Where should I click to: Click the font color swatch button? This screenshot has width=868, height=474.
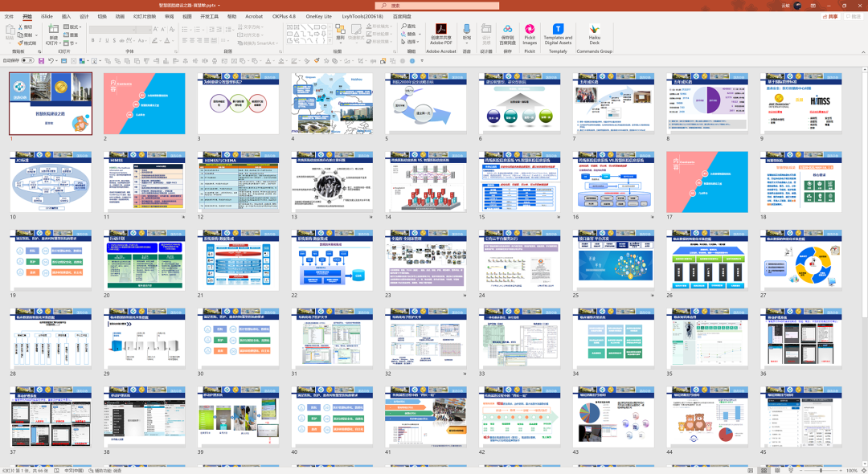point(168,40)
